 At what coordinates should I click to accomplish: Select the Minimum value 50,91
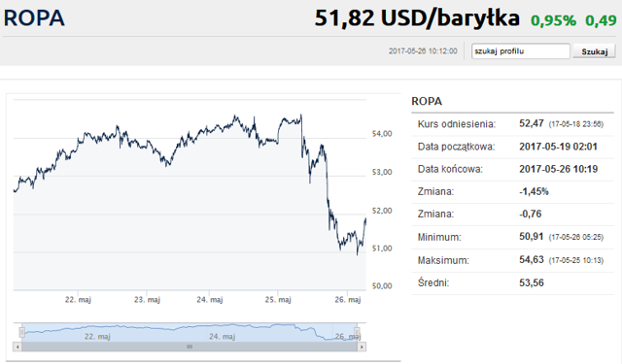[532, 237]
